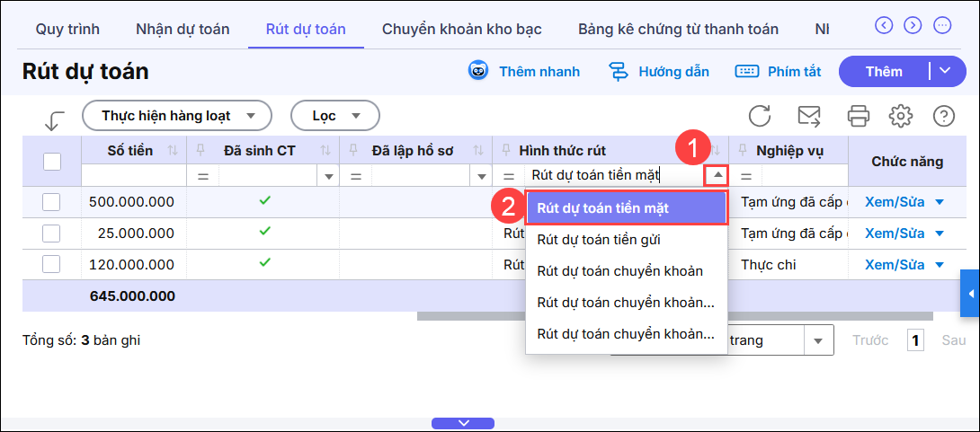Click the printer icon

pyautogui.click(x=859, y=116)
